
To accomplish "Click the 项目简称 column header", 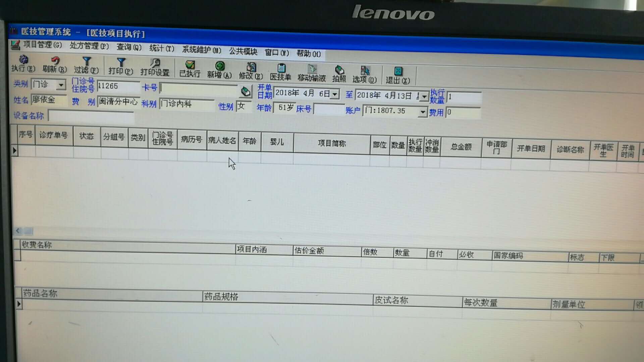I will pos(332,143).
